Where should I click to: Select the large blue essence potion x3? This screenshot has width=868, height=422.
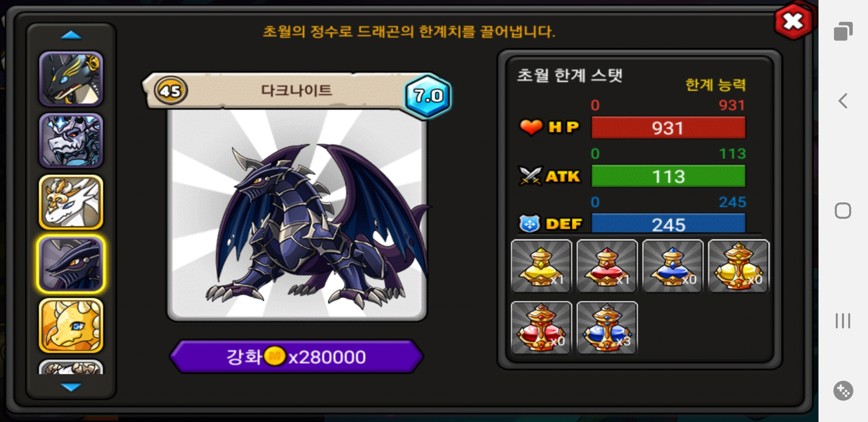[607, 328]
